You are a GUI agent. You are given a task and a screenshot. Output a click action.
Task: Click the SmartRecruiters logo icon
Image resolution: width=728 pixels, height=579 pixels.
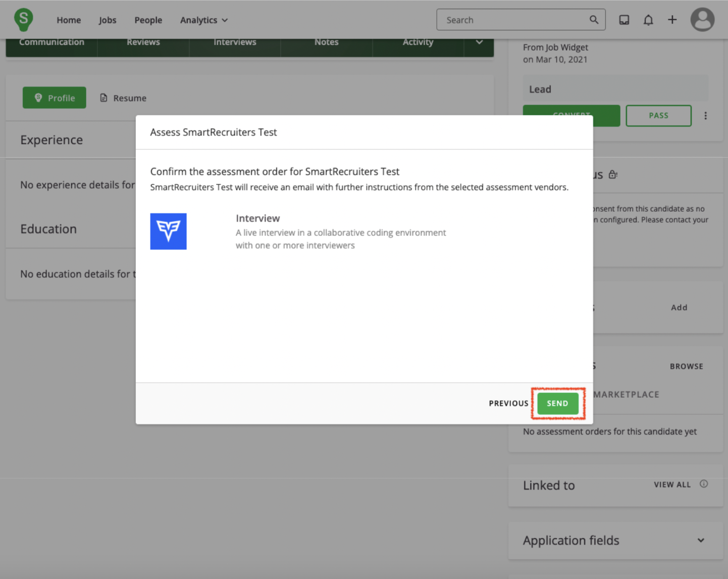pyautogui.click(x=23, y=19)
